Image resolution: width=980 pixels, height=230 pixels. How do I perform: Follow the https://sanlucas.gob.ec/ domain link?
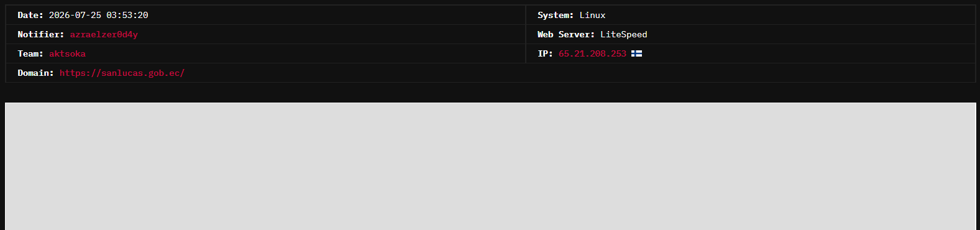[x=122, y=73]
